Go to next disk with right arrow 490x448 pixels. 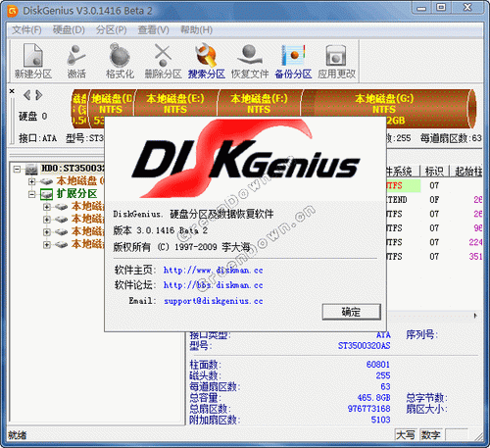point(39,95)
